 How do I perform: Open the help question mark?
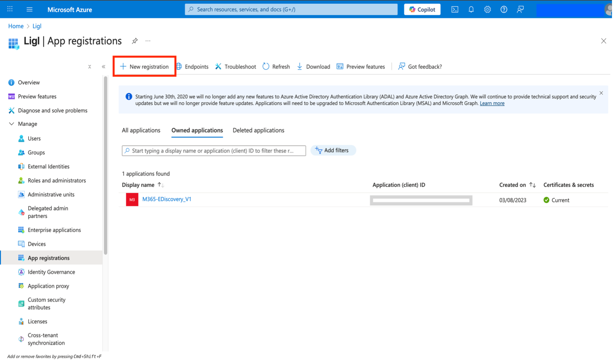504,10
